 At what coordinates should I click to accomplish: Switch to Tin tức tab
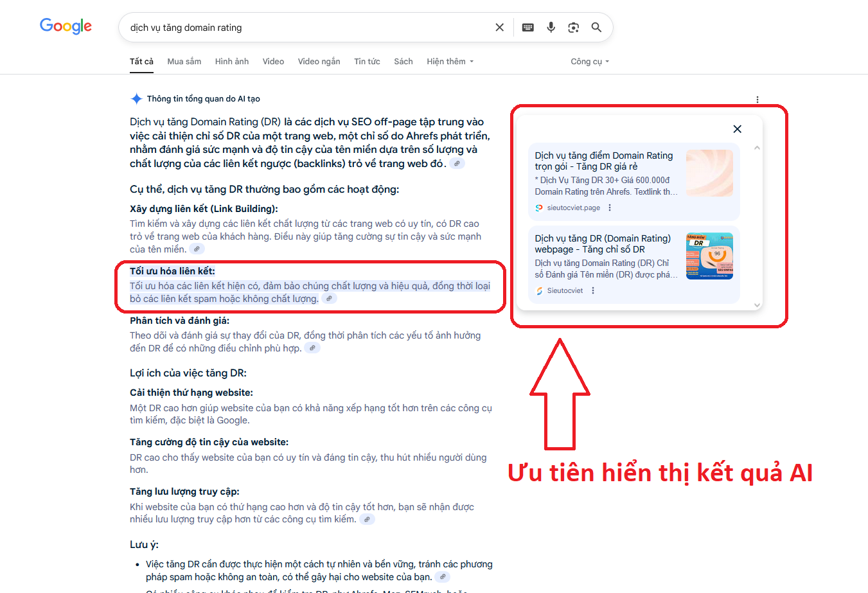367,62
